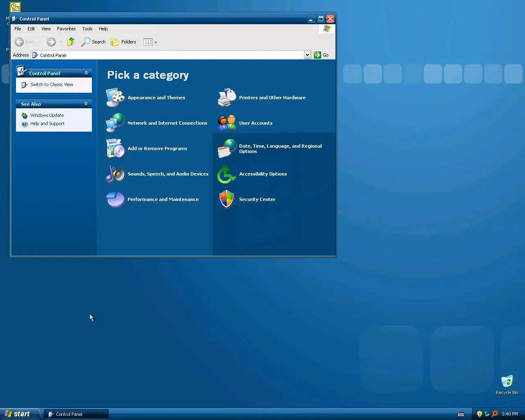Viewport: 525px width, 420px height.
Task: Open the Forward button history dropdown arrow
Action: click(x=61, y=42)
